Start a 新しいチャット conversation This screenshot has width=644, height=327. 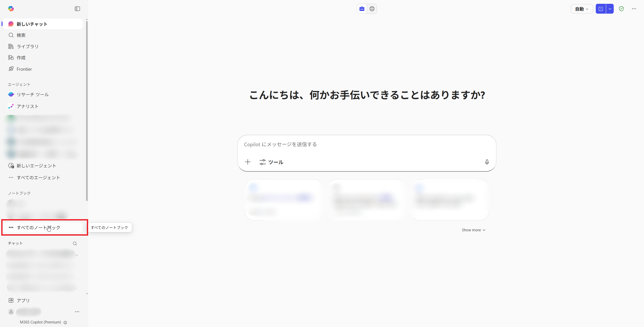tap(32, 24)
